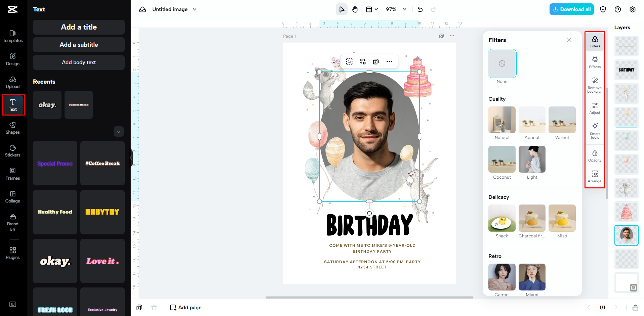This screenshot has width=644, height=316.
Task: Open the Templates panel
Action: tap(12, 36)
